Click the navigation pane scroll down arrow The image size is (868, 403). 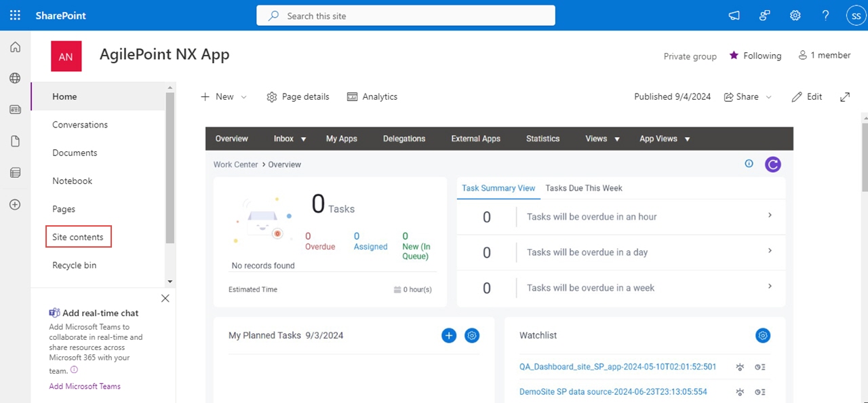[x=170, y=282]
